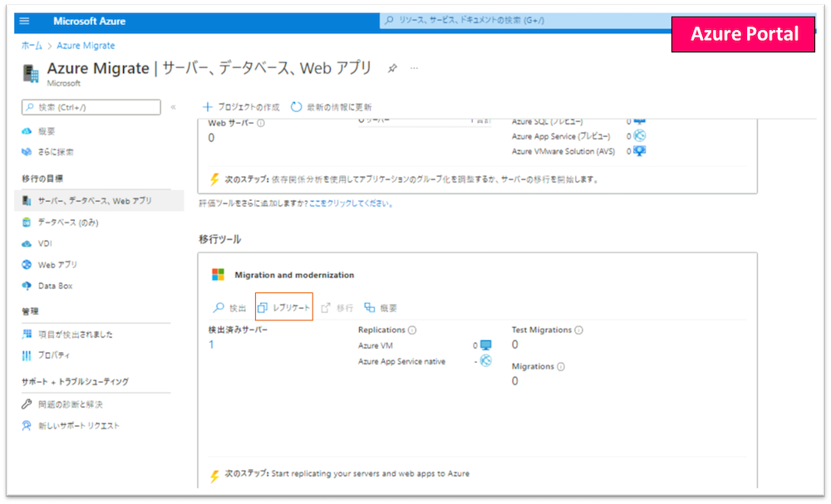Click the Azure VM replication monitor icon

pos(485,345)
